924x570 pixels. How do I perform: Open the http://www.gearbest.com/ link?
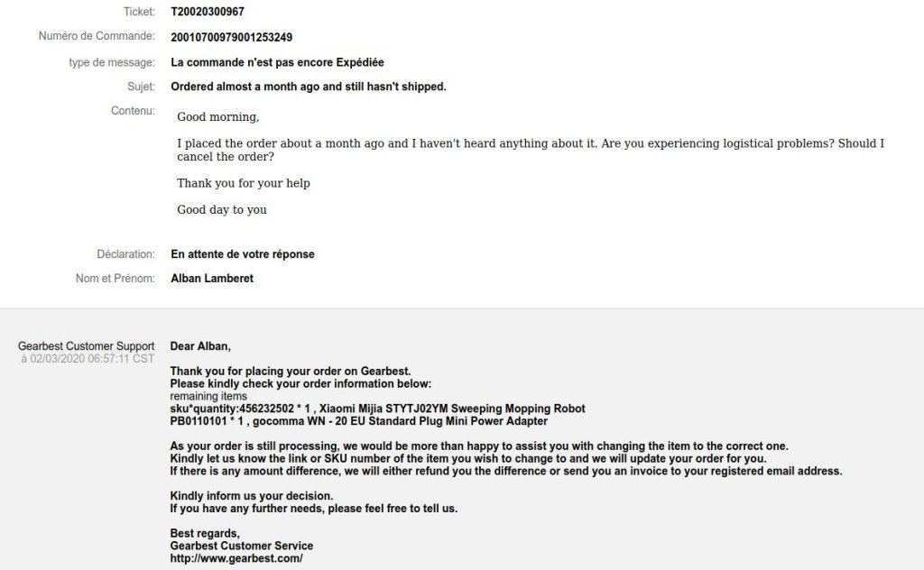(236, 558)
